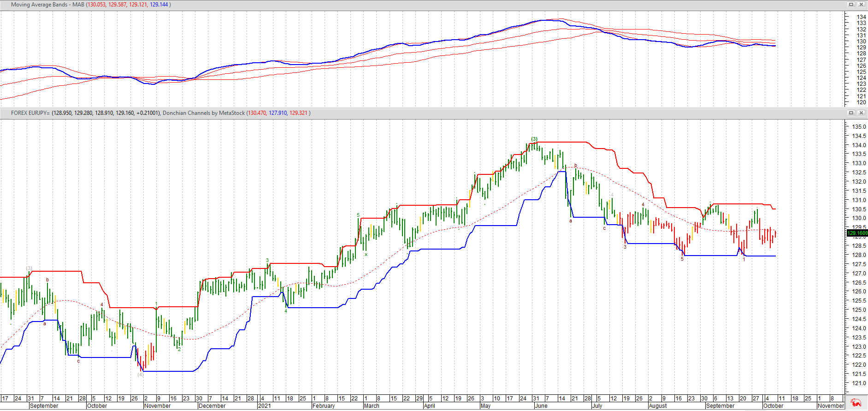Viewport: 868px width, 411px height.
Task: Close the Moving Average Bands pane
Action: tap(861, 4)
